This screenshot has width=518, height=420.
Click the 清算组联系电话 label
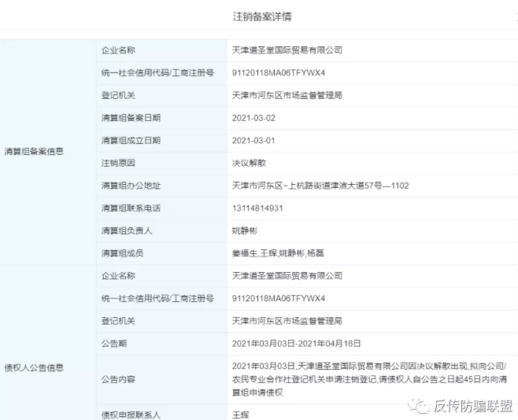131,208
